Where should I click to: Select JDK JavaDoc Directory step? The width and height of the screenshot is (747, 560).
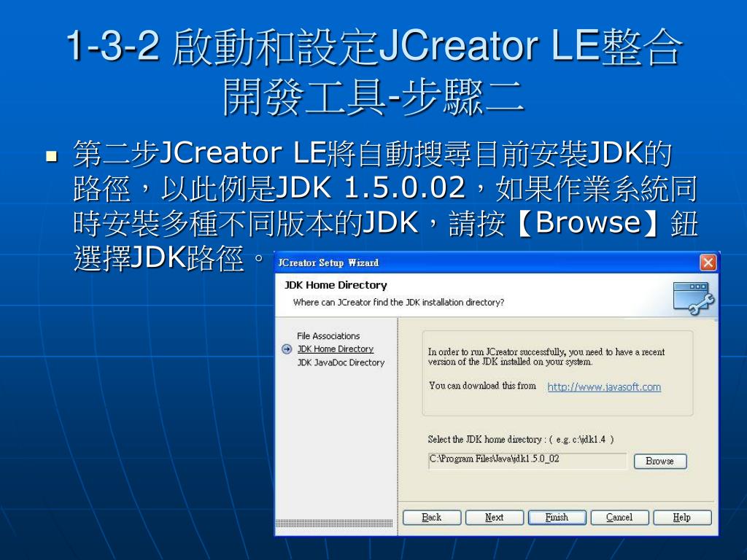pos(341,362)
